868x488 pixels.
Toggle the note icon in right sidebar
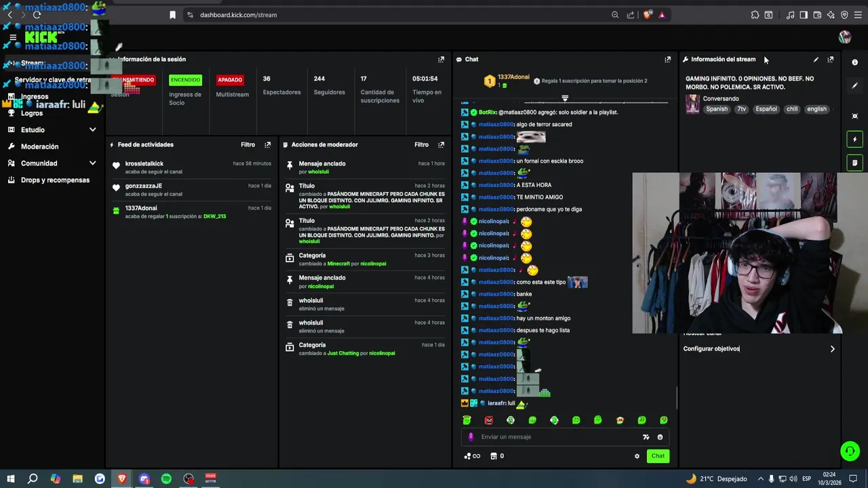pos(854,163)
